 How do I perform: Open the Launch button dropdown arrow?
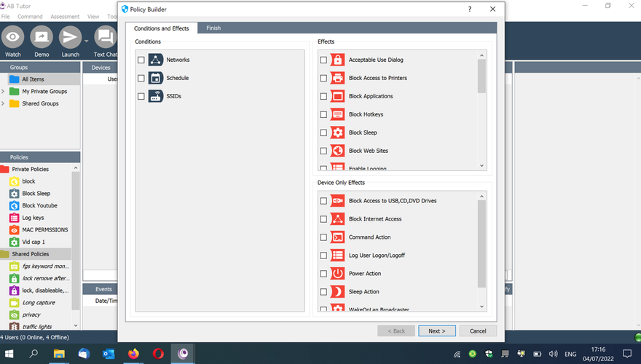pos(86,41)
